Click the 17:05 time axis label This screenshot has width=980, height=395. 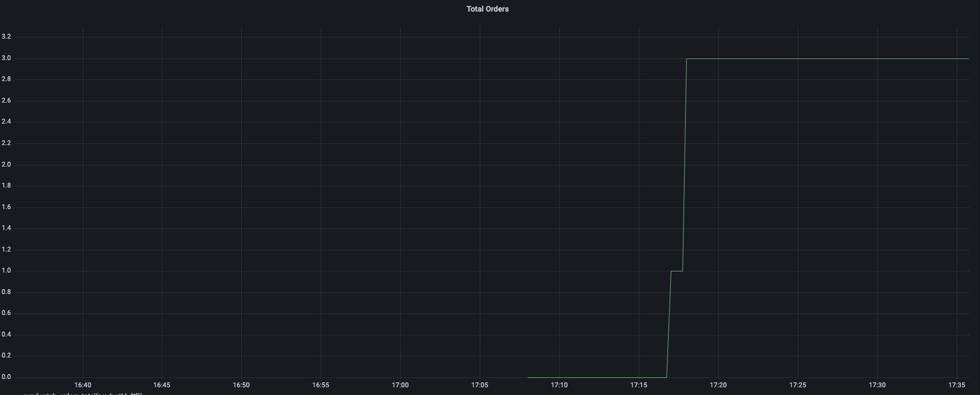coord(480,385)
